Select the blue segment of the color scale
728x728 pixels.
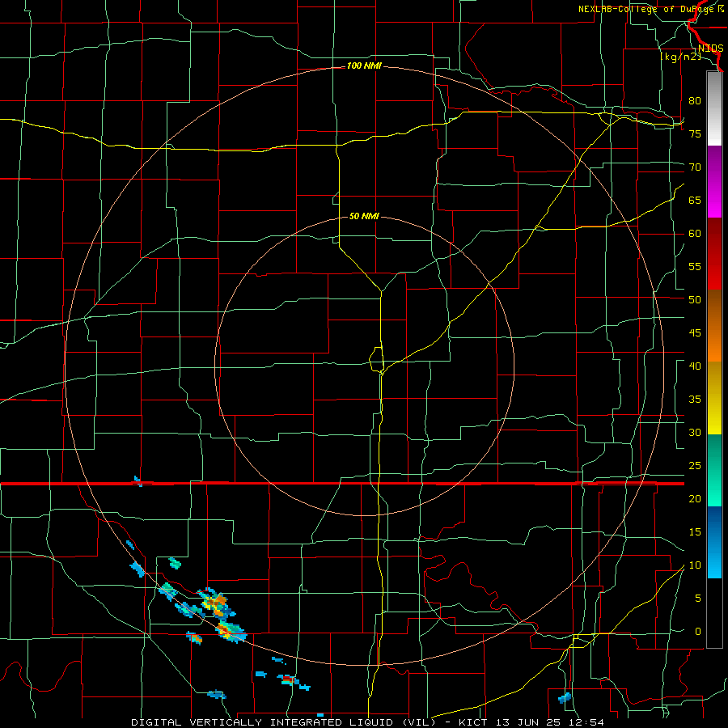click(714, 542)
